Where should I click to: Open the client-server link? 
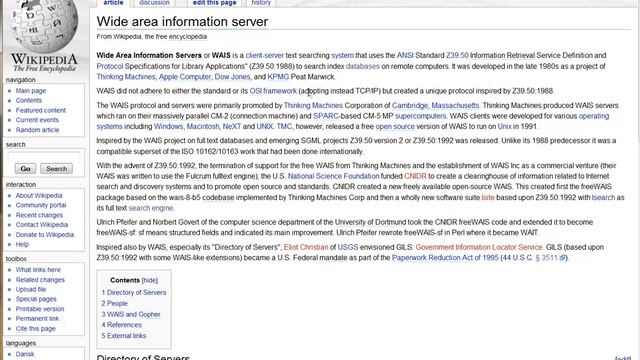(x=264, y=56)
